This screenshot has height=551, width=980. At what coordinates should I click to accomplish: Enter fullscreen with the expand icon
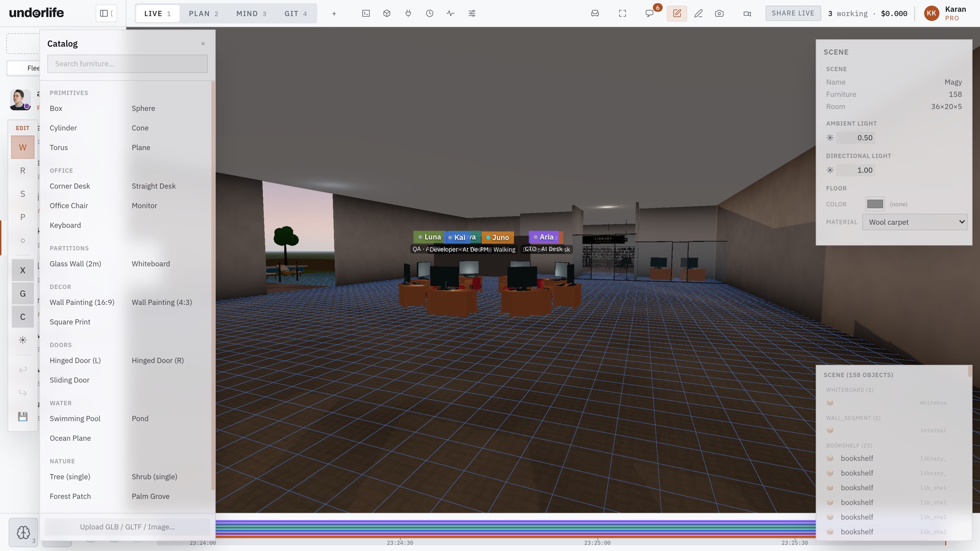point(622,13)
